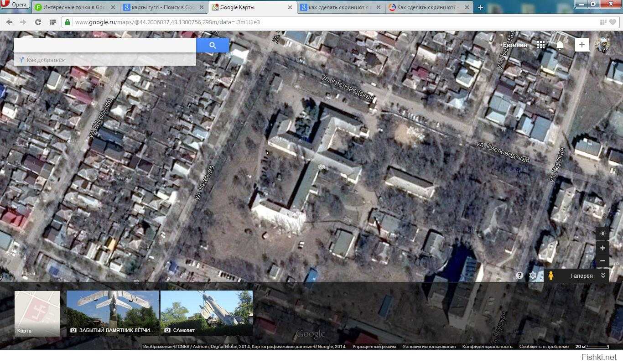Open Конфиденциальность link

pos(487,347)
